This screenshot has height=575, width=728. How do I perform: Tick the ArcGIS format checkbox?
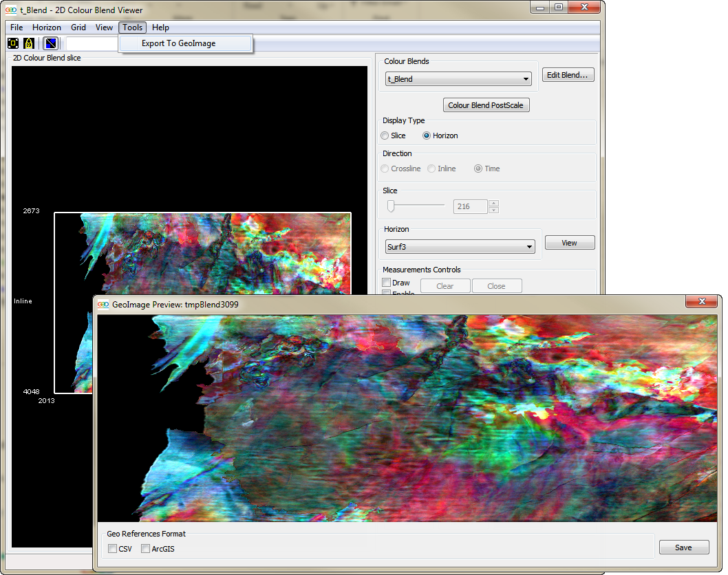(145, 549)
